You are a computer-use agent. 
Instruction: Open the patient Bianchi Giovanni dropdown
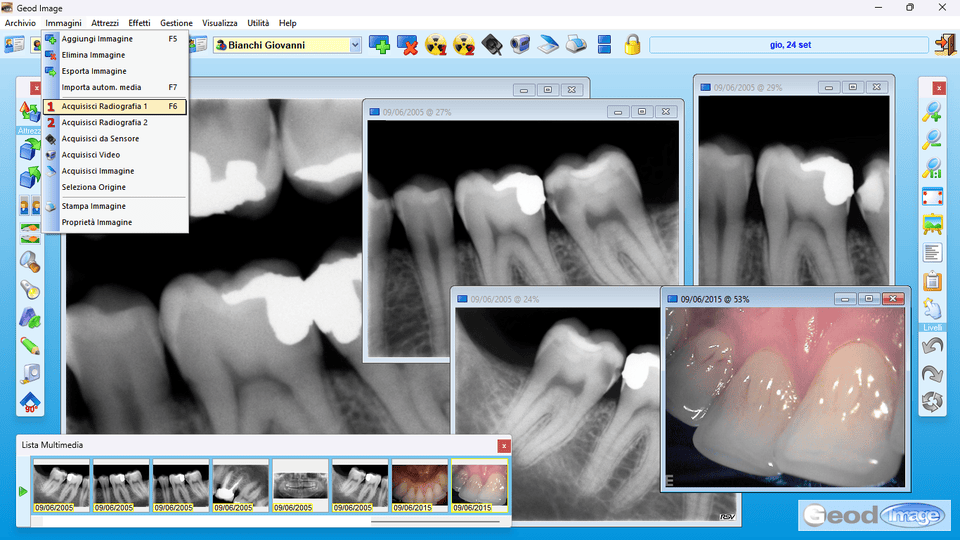pyautogui.click(x=355, y=45)
